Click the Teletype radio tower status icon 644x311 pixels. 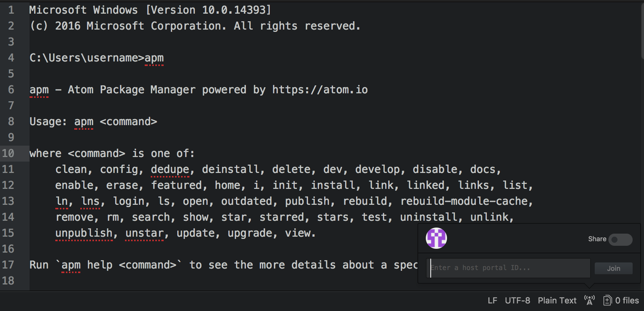coord(589,300)
